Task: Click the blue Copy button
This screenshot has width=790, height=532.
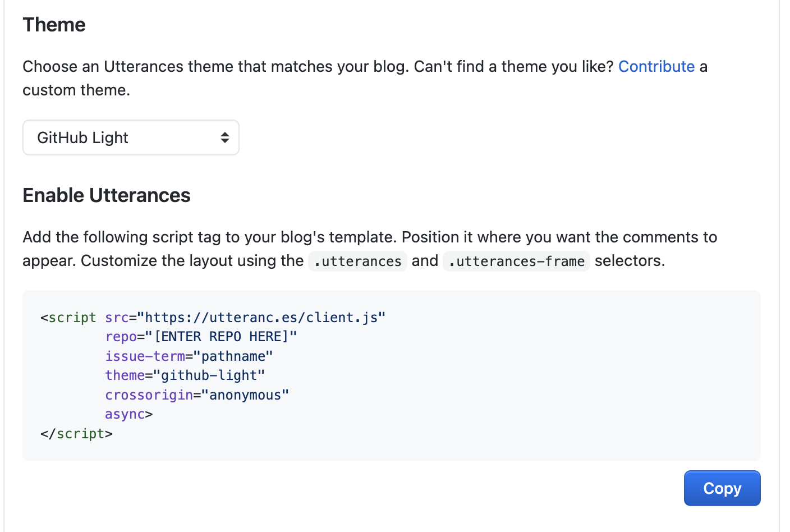Action: pyautogui.click(x=722, y=488)
